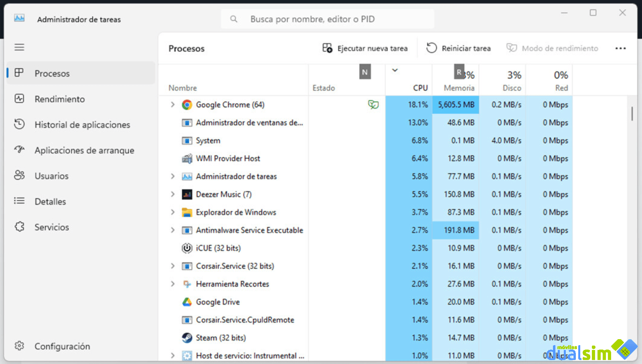642x364 pixels.
Task: Expand the Google Chrome process group
Action: point(173,105)
